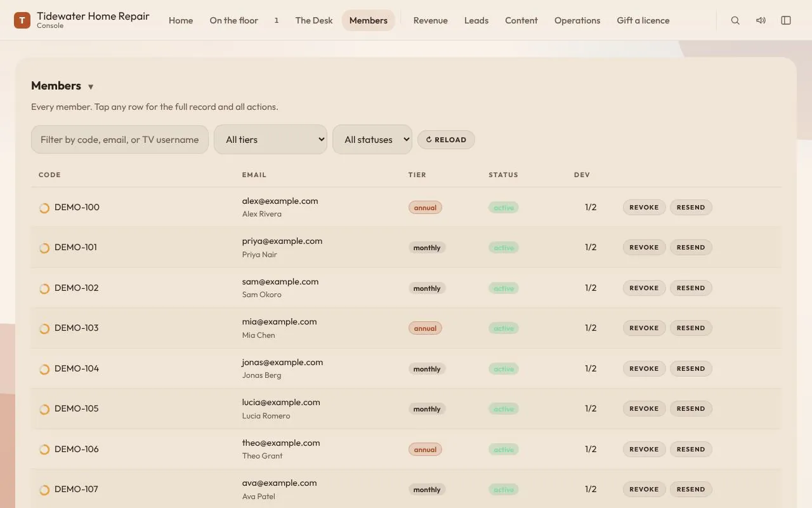This screenshot has height=508, width=812.
Task: Open the All statuses dropdown
Action: click(x=372, y=140)
